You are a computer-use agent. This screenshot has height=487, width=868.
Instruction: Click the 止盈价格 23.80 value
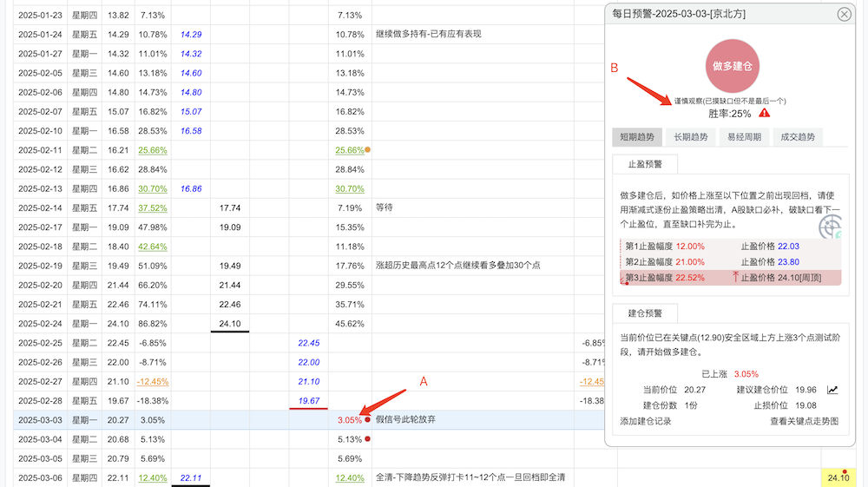788,262
